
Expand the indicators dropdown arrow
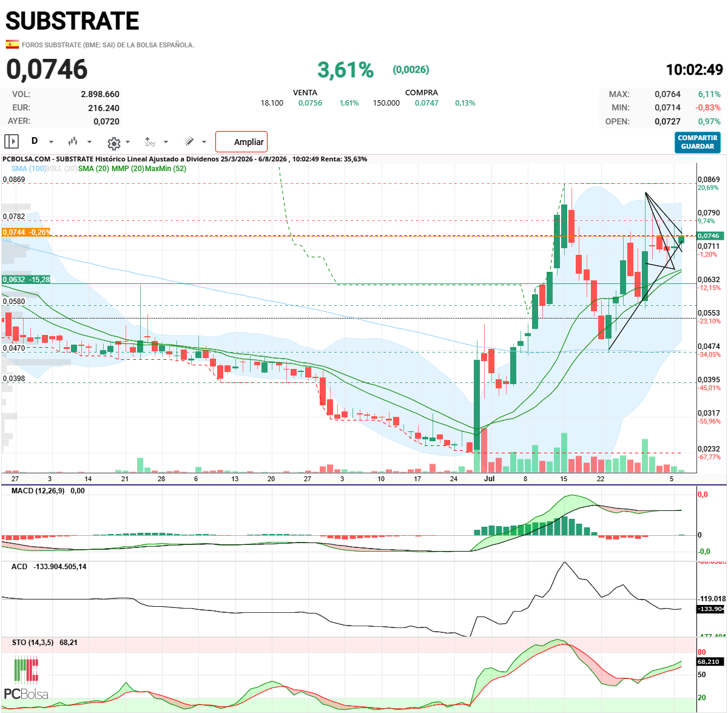pos(166,142)
